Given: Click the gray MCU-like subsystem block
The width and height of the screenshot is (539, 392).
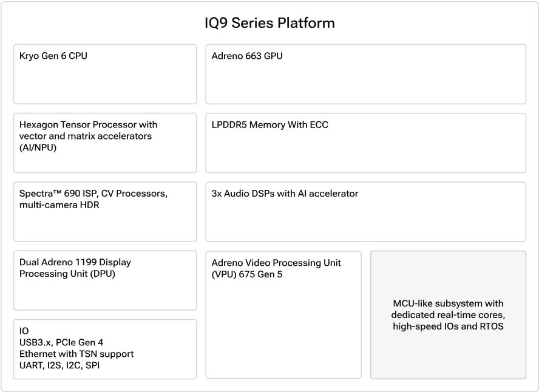Looking at the screenshot, I should click(448, 315).
